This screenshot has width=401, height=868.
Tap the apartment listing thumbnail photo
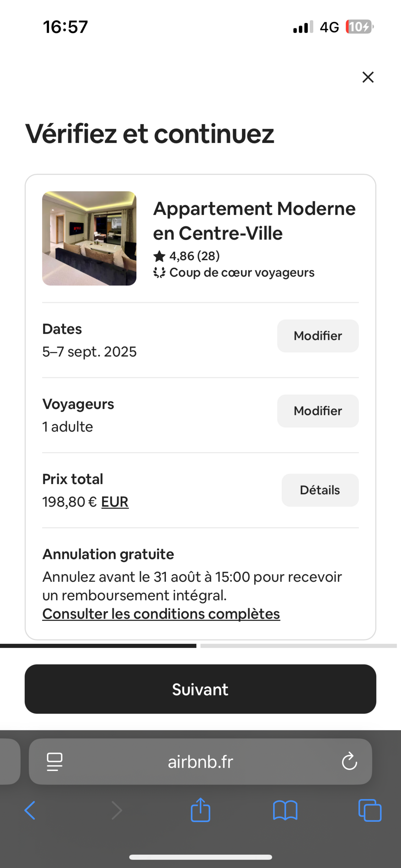[89, 238]
